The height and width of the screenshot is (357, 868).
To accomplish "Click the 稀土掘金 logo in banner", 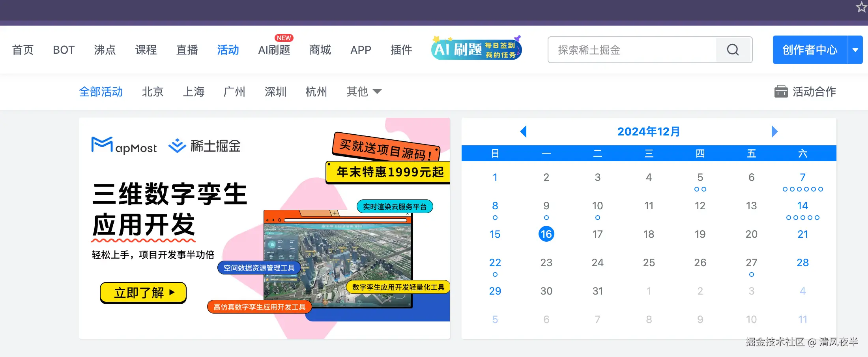I will pyautogui.click(x=204, y=146).
